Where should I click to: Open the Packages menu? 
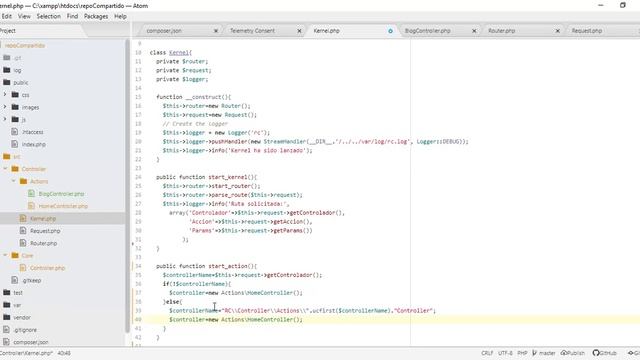pos(96,16)
